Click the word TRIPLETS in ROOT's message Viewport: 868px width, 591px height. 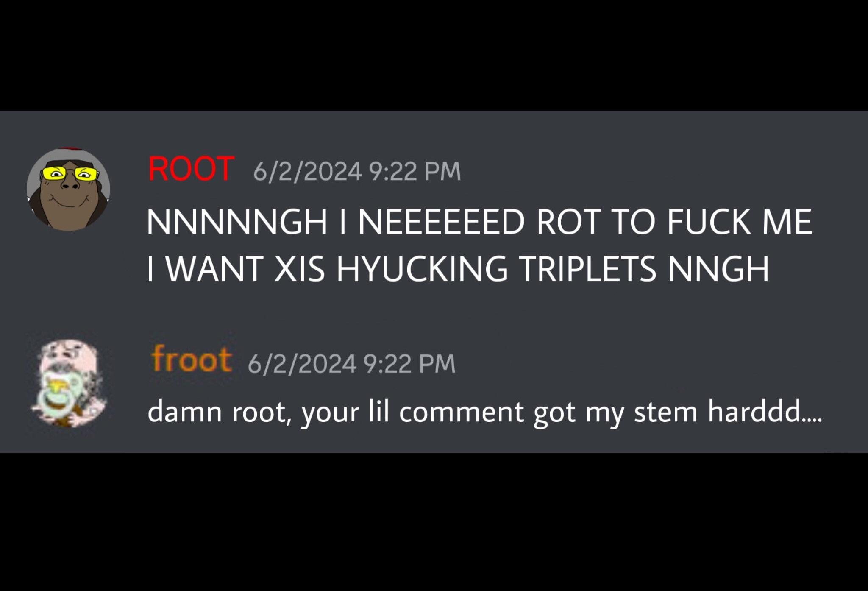(x=588, y=268)
